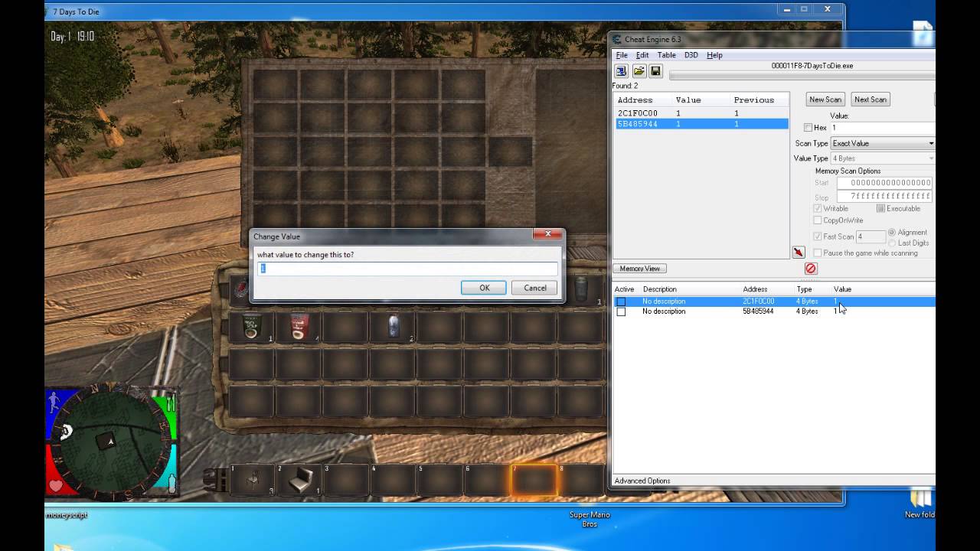
Task: Click Cheat Engine's open file folder icon
Action: (x=639, y=71)
